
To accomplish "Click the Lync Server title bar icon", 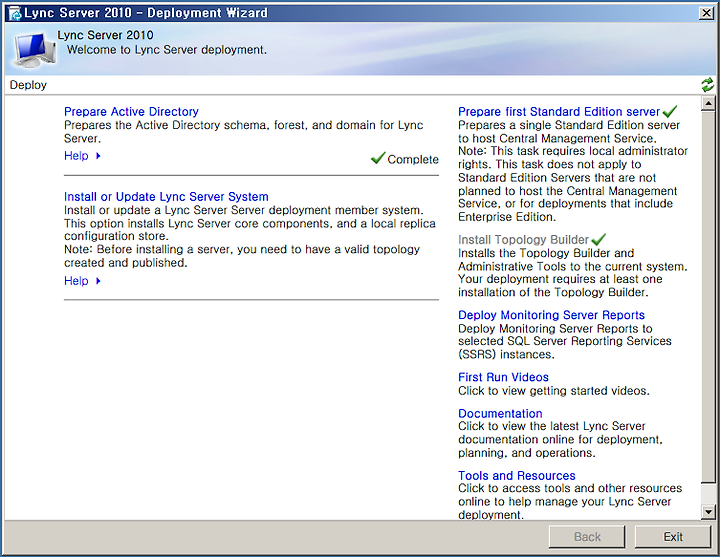I will [15, 13].
